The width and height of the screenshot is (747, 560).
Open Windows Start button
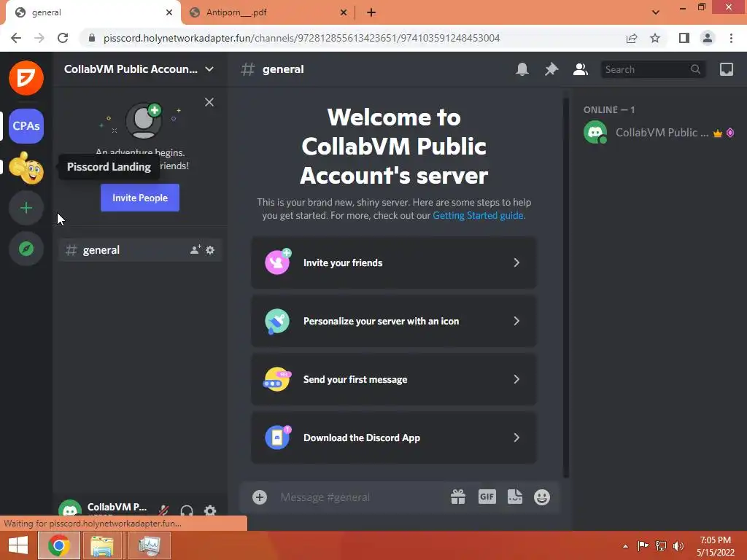[18, 545]
